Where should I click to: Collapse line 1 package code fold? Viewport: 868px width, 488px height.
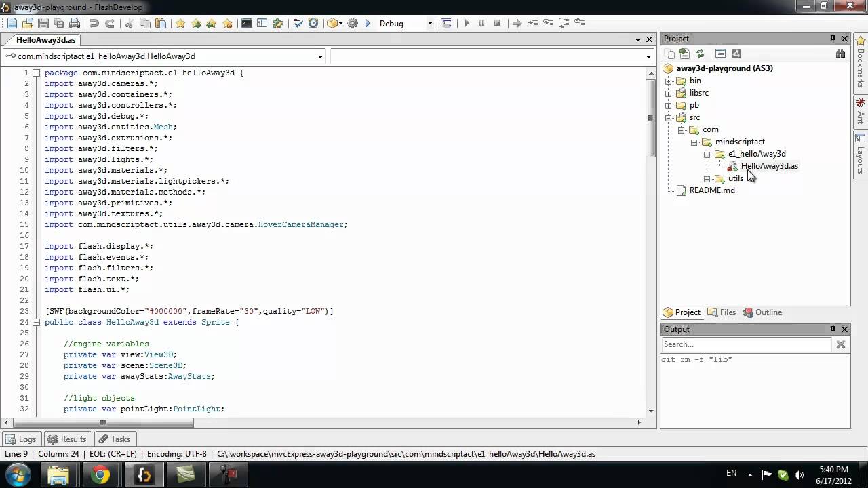(37, 73)
